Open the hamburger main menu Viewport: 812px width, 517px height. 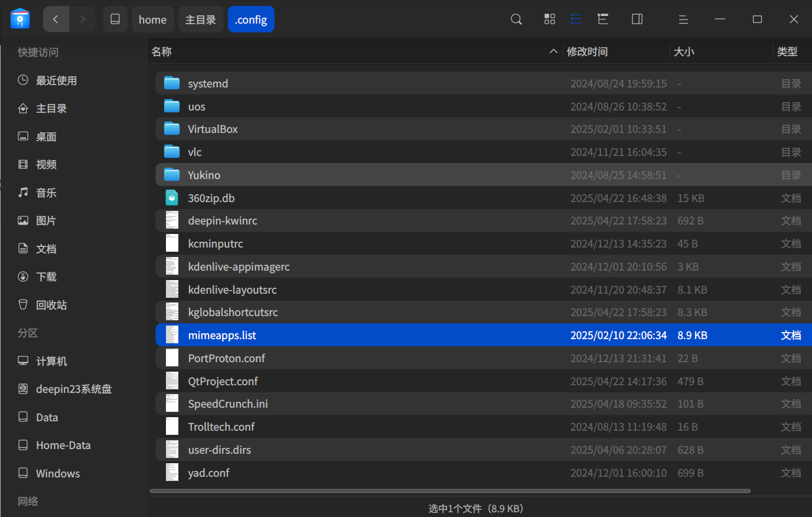(x=683, y=19)
